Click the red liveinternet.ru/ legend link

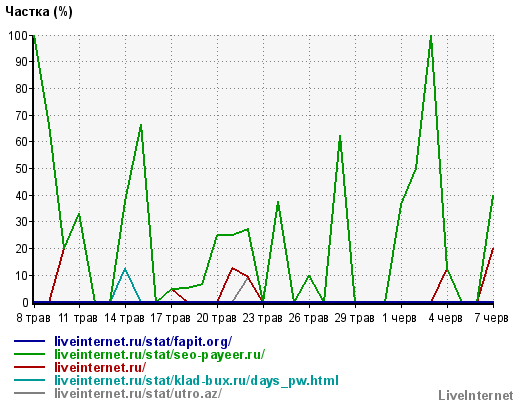click(x=100, y=367)
